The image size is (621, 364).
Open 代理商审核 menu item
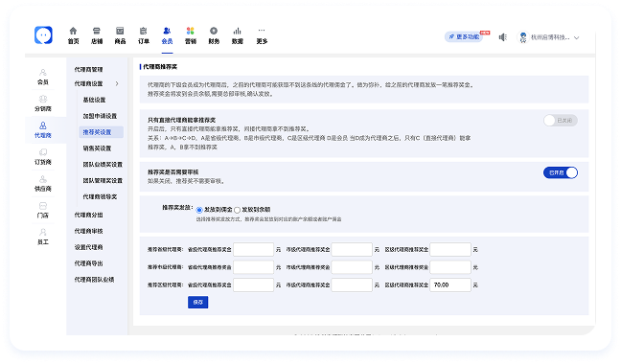88,231
